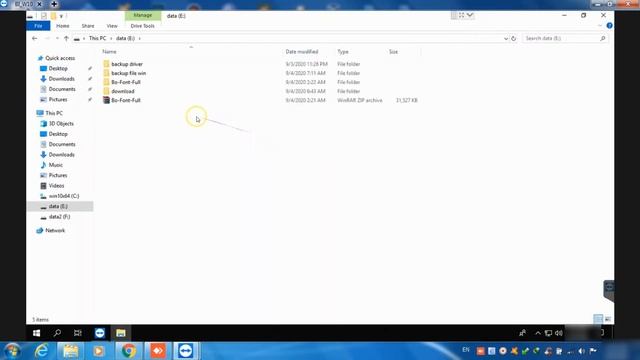Open TeamViewer toolbar dropdown chevron
Viewport: 640px width, 360px height.
tap(470, 15)
